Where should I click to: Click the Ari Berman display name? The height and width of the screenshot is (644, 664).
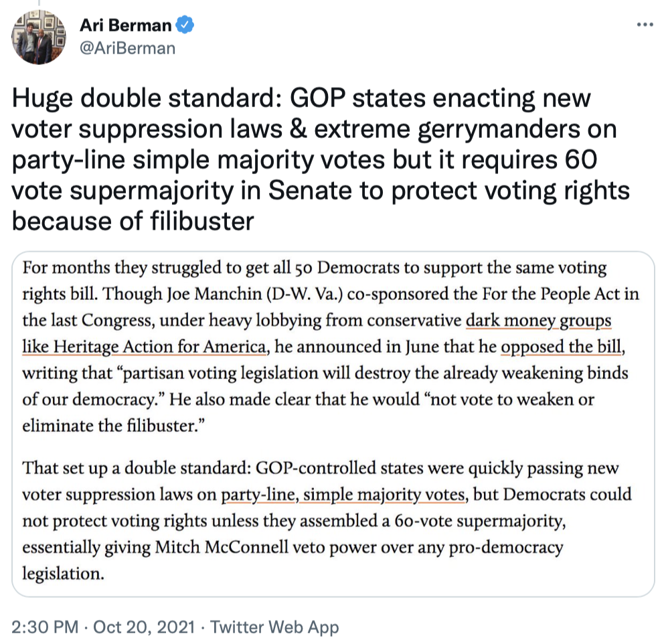(126, 25)
